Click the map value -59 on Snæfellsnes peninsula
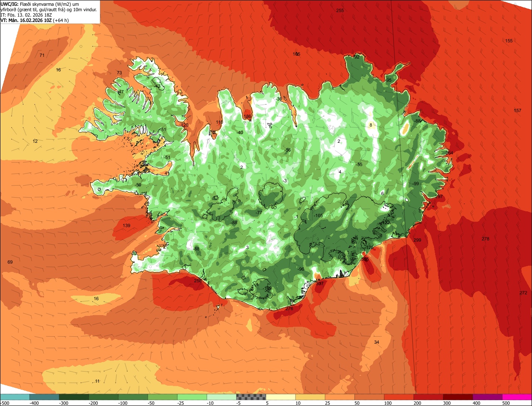The height and width of the screenshot is (406, 532). click(x=138, y=185)
